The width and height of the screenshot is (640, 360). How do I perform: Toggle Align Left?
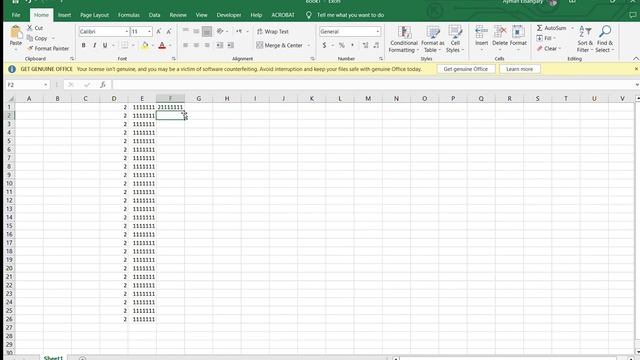pos(186,45)
